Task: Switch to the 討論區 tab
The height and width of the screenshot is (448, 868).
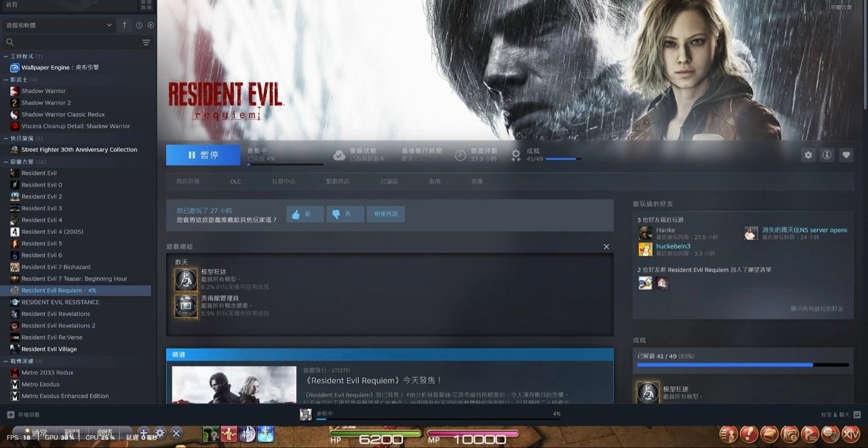Action: tap(389, 182)
